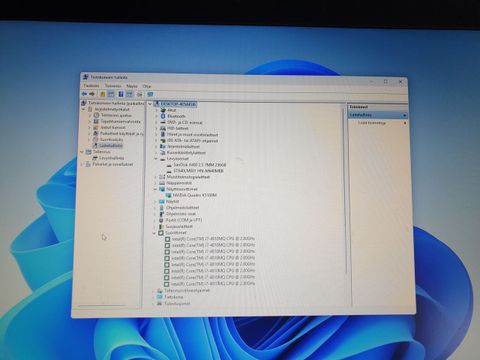Select the NVIDIA Quadro K5100M display adapter

[195, 195]
